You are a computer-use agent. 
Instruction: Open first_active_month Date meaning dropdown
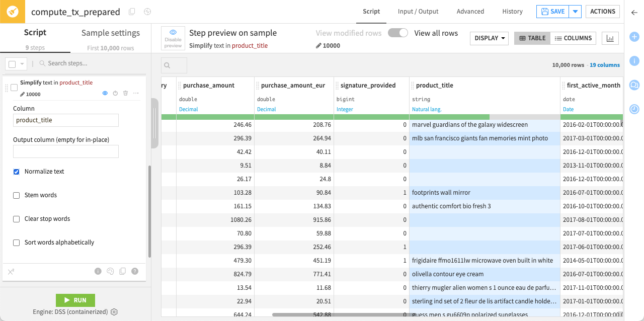tap(568, 109)
